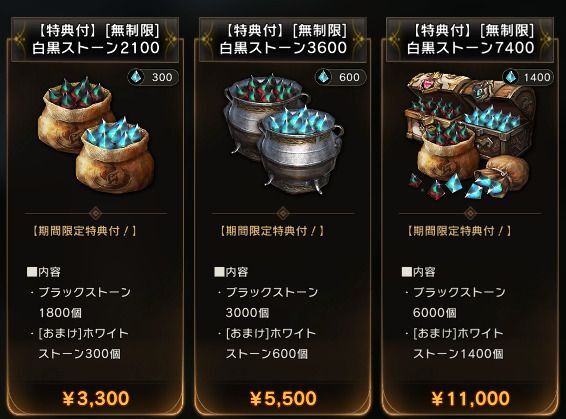Image resolution: width=566 pixels, height=419 pixels.
Task: Click the diamond divider ornament on the 2100 card
Action: click(x=95, y=213)
